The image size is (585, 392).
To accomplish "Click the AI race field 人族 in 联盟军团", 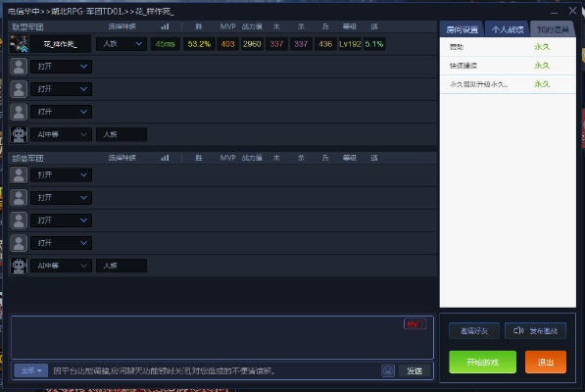I will (x=122, y=134).
